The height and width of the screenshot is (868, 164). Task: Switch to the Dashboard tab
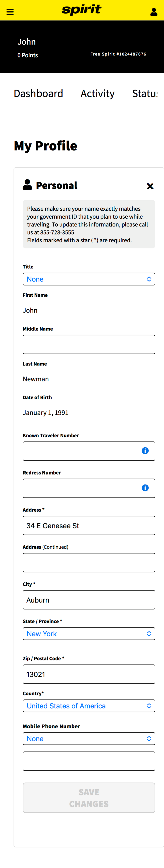(x=38, y=93)
